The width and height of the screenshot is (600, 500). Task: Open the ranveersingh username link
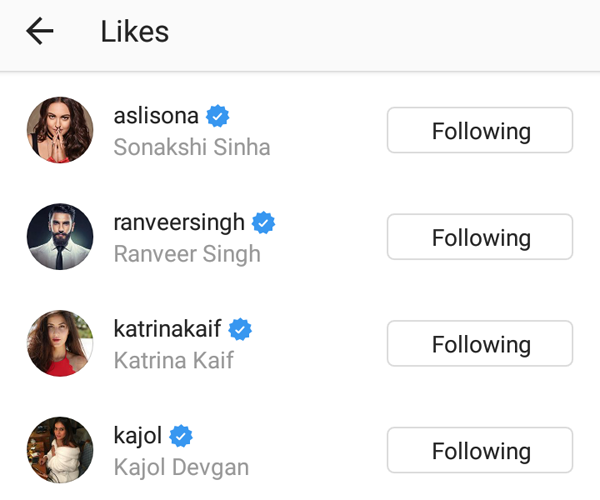[179, 222]
